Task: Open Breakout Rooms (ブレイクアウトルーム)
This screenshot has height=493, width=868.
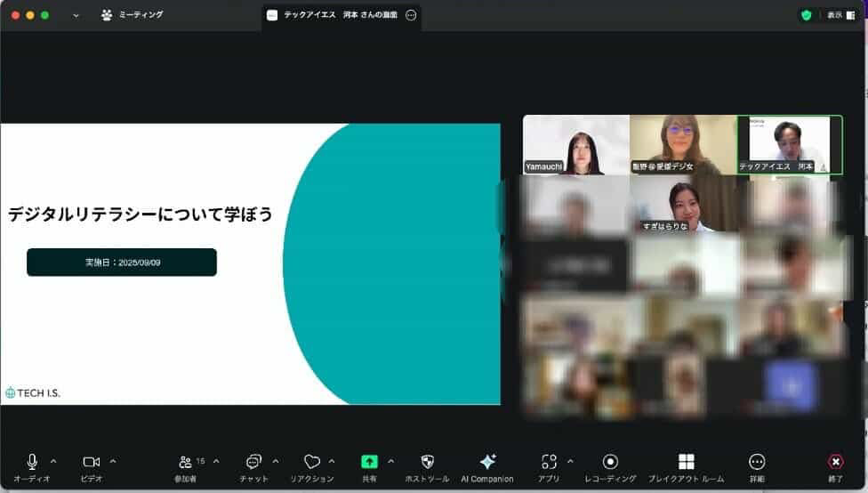Action: (x=686, y=462)
